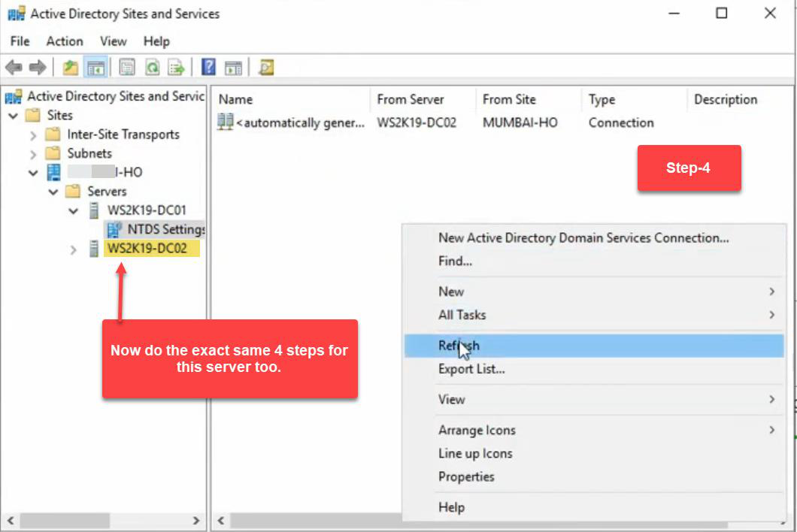Image resolution: width=797 pixels, height=532 pixels.
Task: Sort by the From Site column header
Action: [x=529, y=100]
